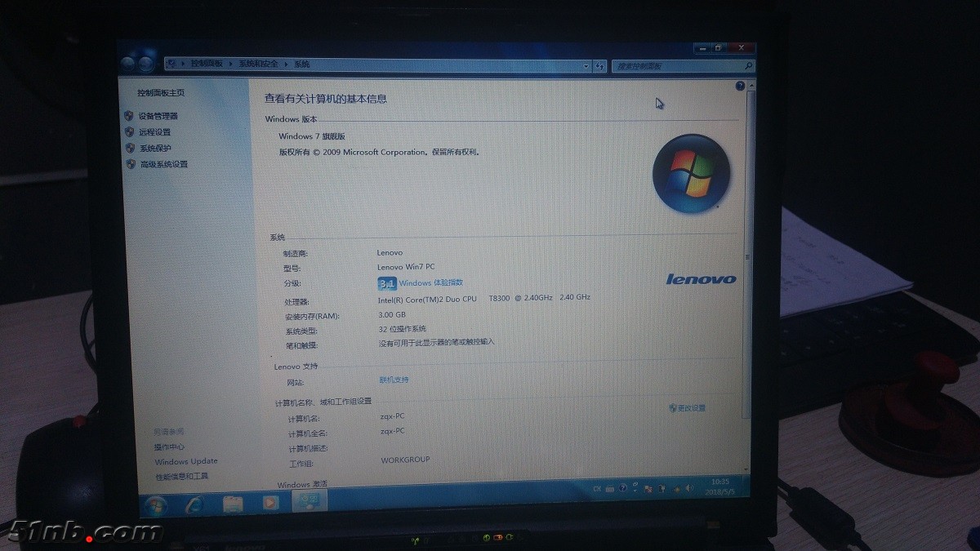Minimize the System window
The height and width of the screenshot is (551, 980).
[x=701, y=48]
